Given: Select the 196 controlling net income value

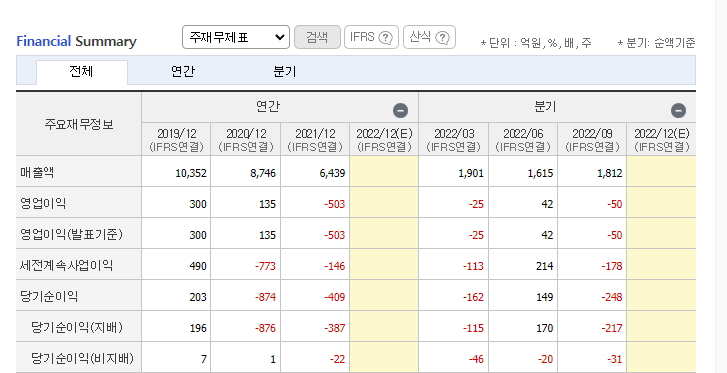Looking at the screenshot, I should pos(198,328).
